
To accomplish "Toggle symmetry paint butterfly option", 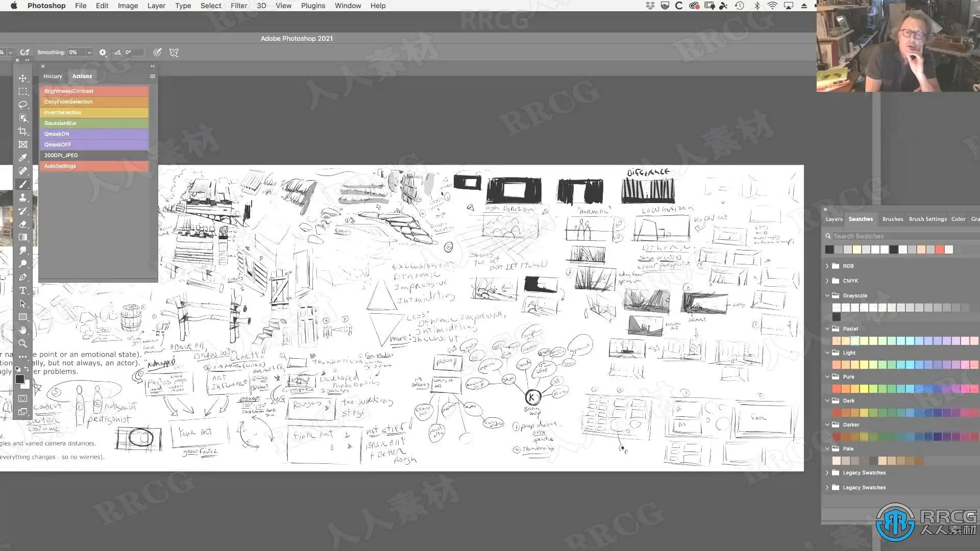I will pyautogui.click(x=174, y=52).
